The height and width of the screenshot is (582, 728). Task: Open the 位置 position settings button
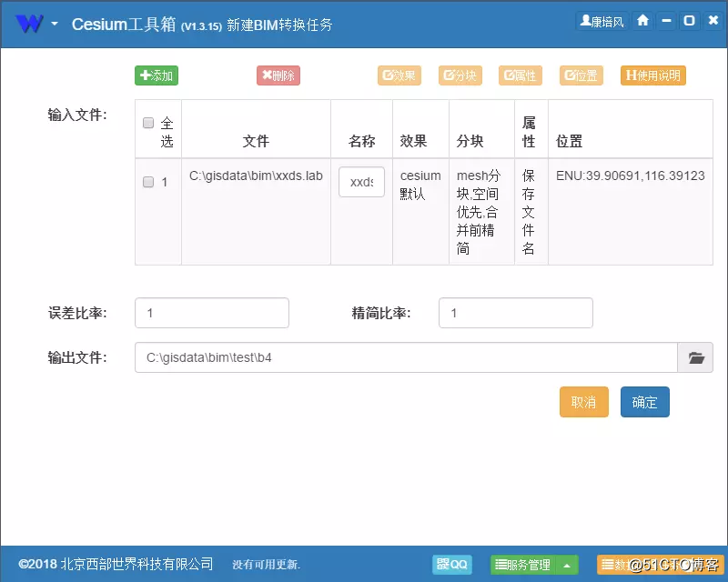[581, 75]
